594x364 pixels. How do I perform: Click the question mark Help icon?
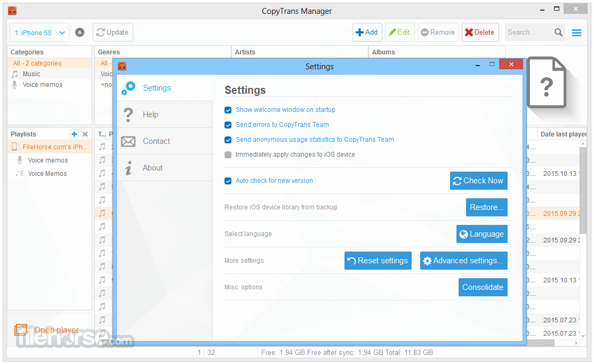[129, 115]
